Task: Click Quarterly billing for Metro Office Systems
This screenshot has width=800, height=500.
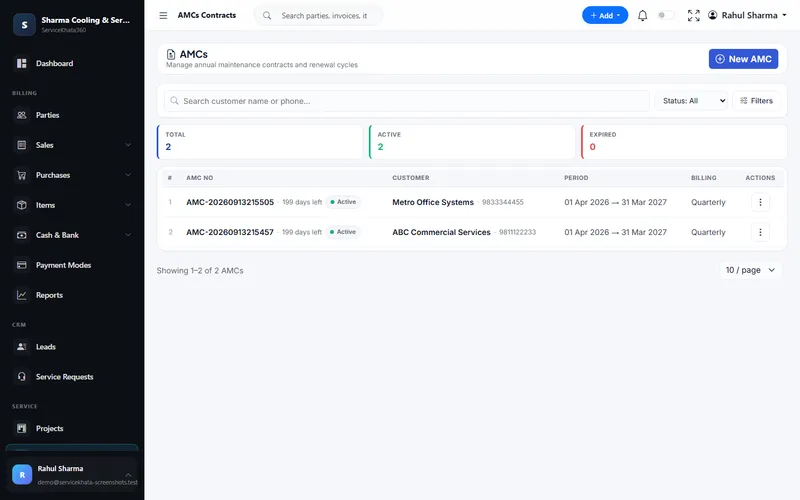Action: [x=708, y=203]
